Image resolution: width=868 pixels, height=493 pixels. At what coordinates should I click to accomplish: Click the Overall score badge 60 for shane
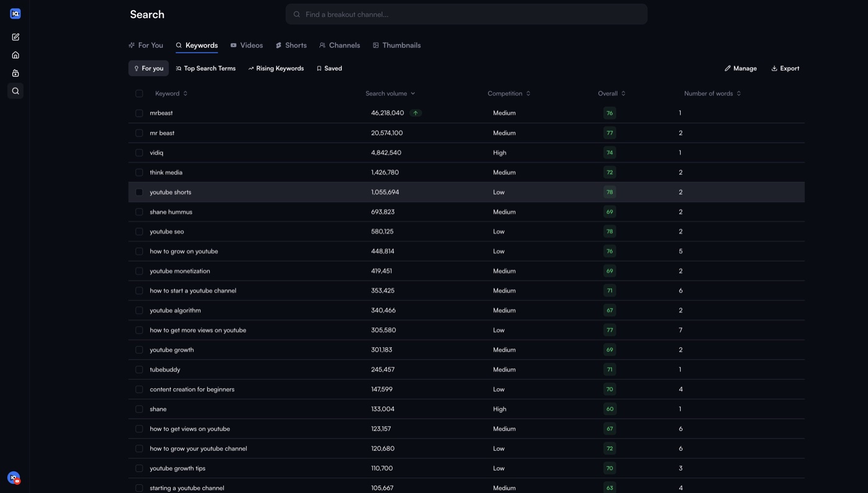pos(609,409)
